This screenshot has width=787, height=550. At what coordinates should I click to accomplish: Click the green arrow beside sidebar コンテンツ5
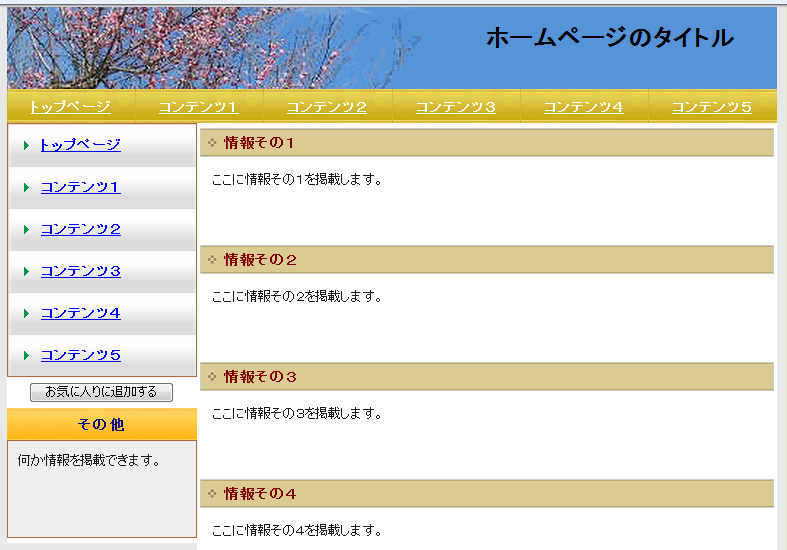pyautogui.click(x=26, y=356)
